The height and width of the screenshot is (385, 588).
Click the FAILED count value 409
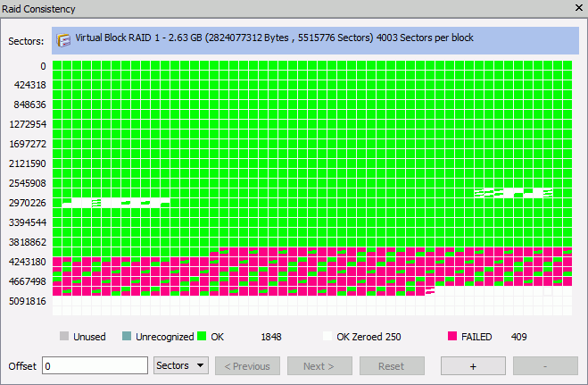tap(520, 337)
